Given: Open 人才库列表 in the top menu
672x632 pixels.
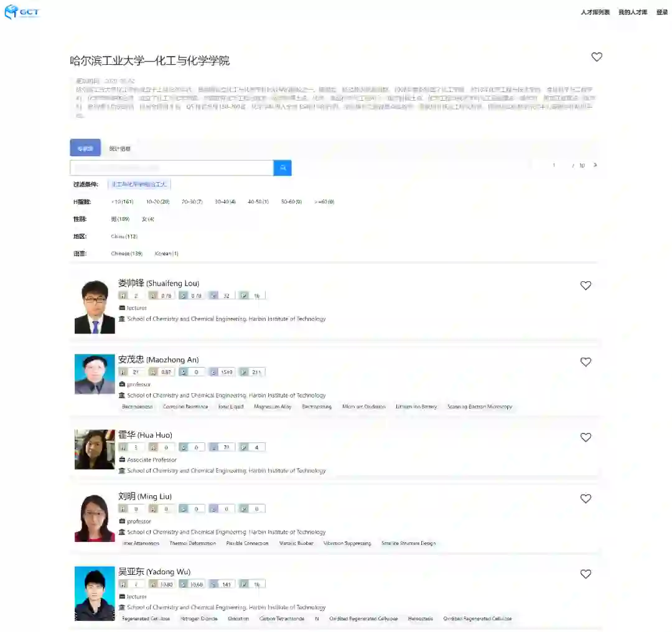Looking at the screenshot, I should tap(595, 12).
